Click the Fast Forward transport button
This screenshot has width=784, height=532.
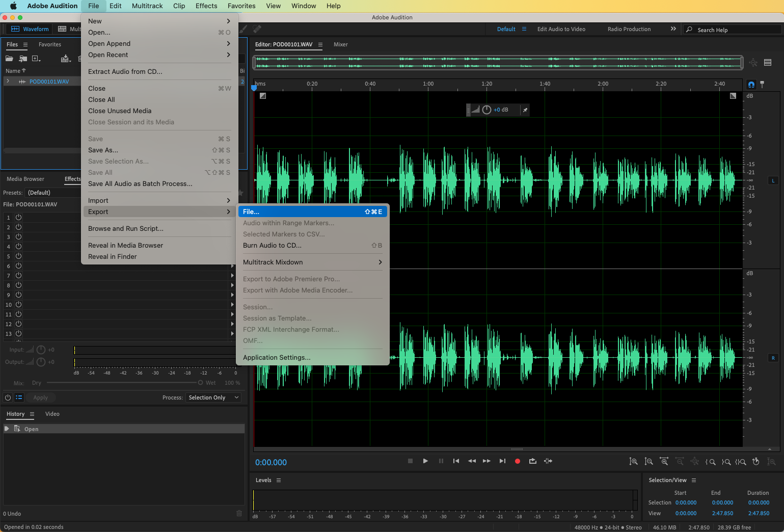coord(487,461)
